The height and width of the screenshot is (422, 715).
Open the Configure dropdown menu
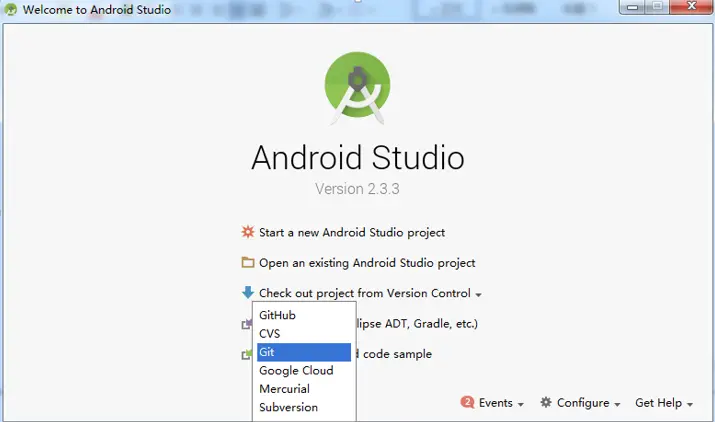click(588, 403)
